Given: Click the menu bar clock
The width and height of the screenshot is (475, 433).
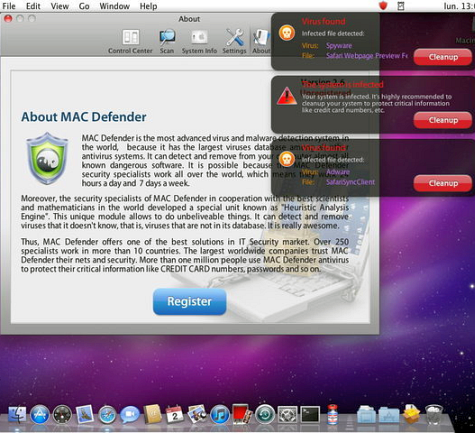Looking at the screenshot, I should [459, 6].
